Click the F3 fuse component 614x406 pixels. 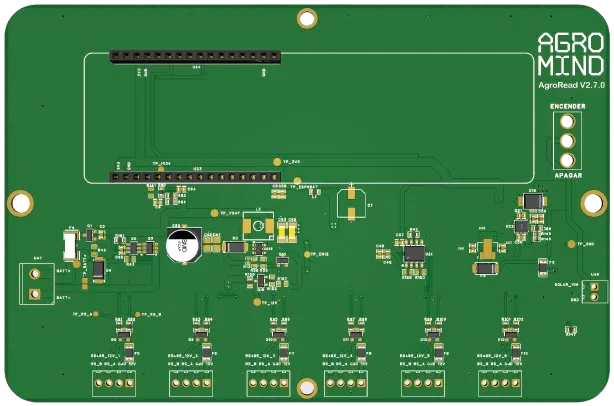[543, 267]
